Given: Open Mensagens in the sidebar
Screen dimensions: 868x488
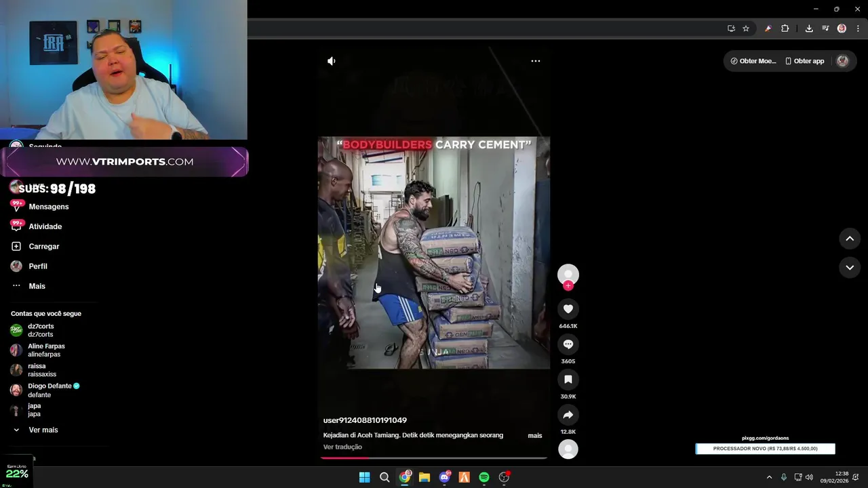Looking at the screenshot, I should [49, 207].
